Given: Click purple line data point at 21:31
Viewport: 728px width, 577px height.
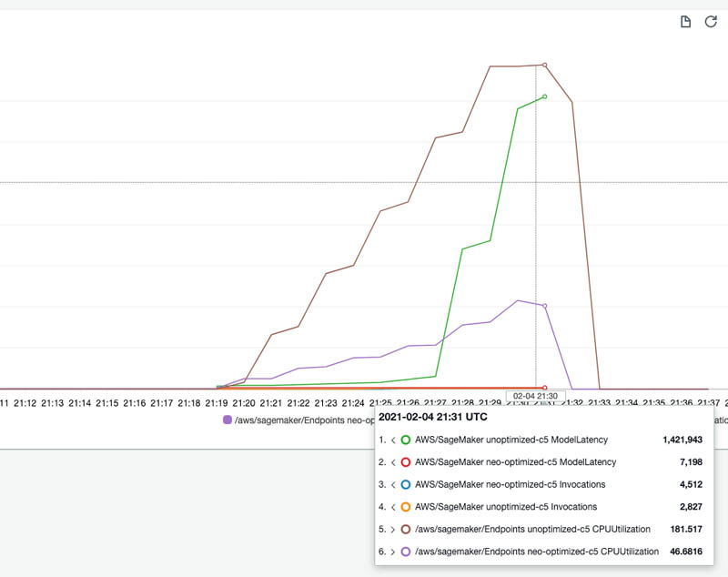Looking at the screenshot, I should [544, 306].
